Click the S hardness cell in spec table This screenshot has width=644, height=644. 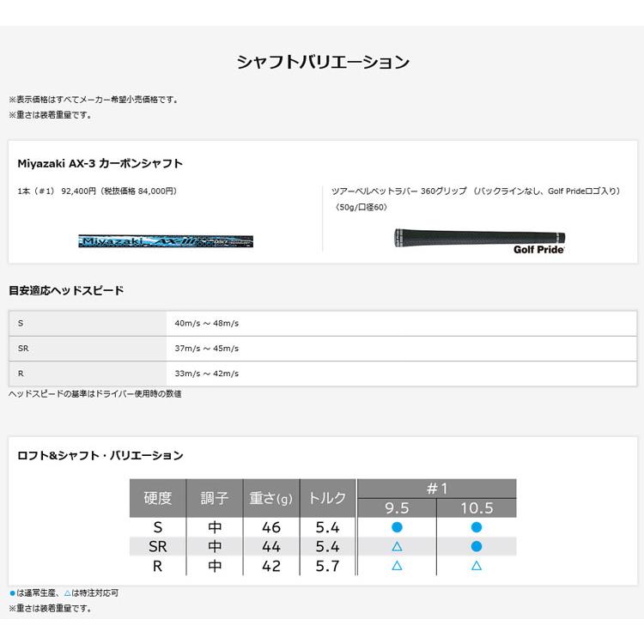point(158,527)
